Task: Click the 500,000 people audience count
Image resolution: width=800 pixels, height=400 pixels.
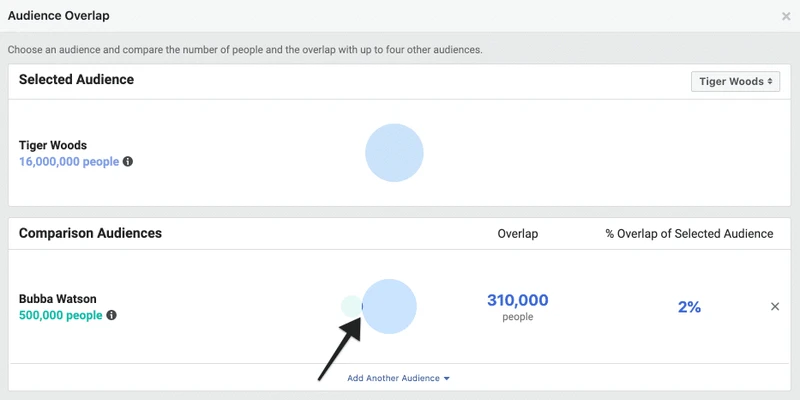Action: tap(61, 315)
